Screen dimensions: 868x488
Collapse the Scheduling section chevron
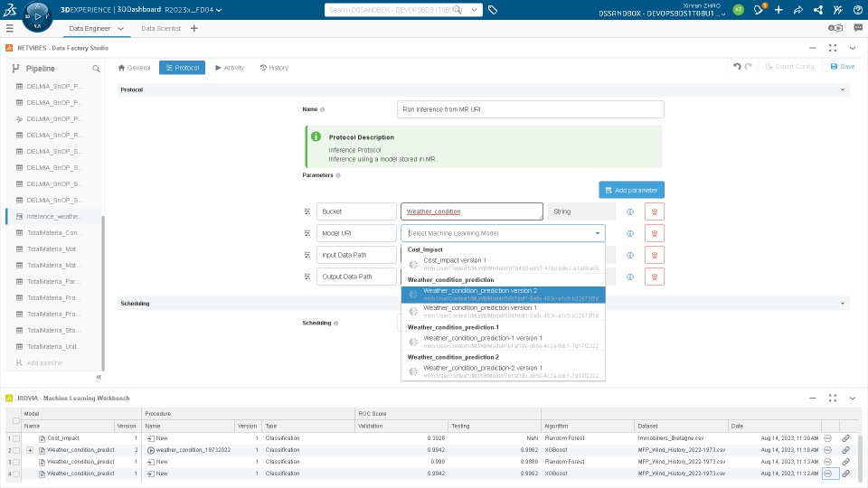843,304
